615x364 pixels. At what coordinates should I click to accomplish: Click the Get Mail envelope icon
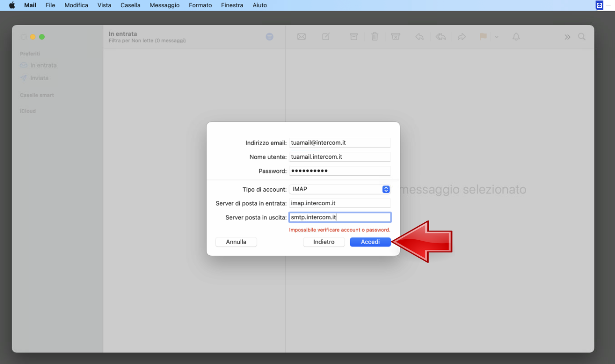[x=301, y=37]
